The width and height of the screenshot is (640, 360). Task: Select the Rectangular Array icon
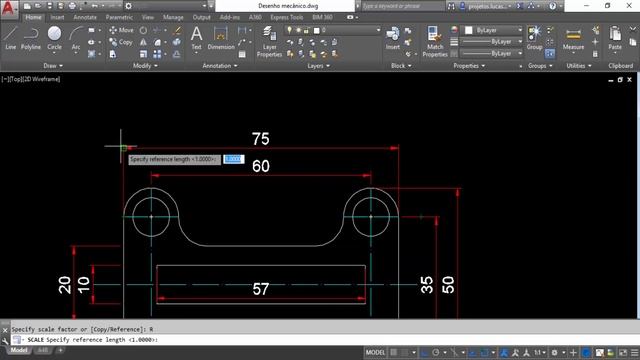pyautogui.click(x=157, y=54)
